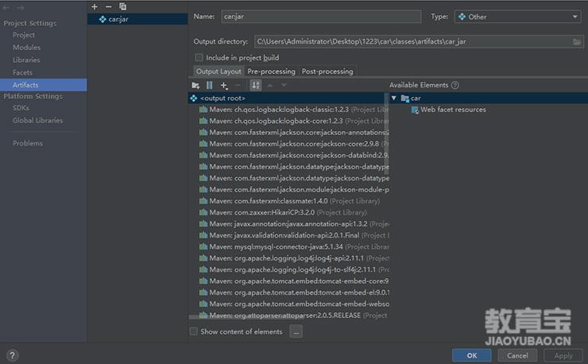Image resolution: width=588 pixels, height=364 pixels.
Task: Switch to Output Layout tab
Action: click(x=219, y=72)
